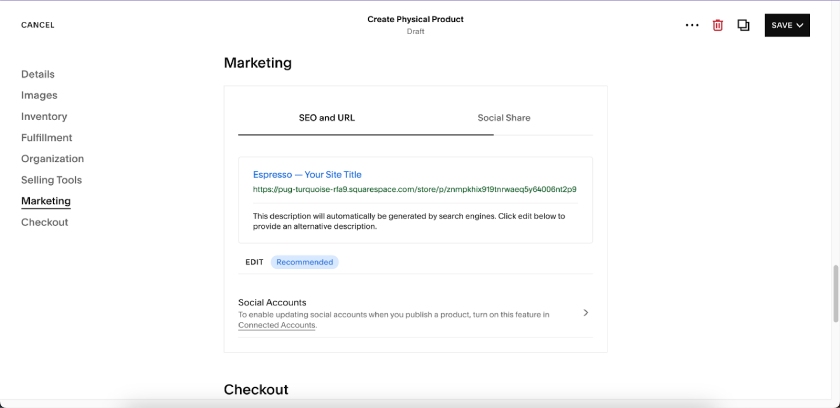
Task: Open the three-dot more options menu
Action: [692, 25]
